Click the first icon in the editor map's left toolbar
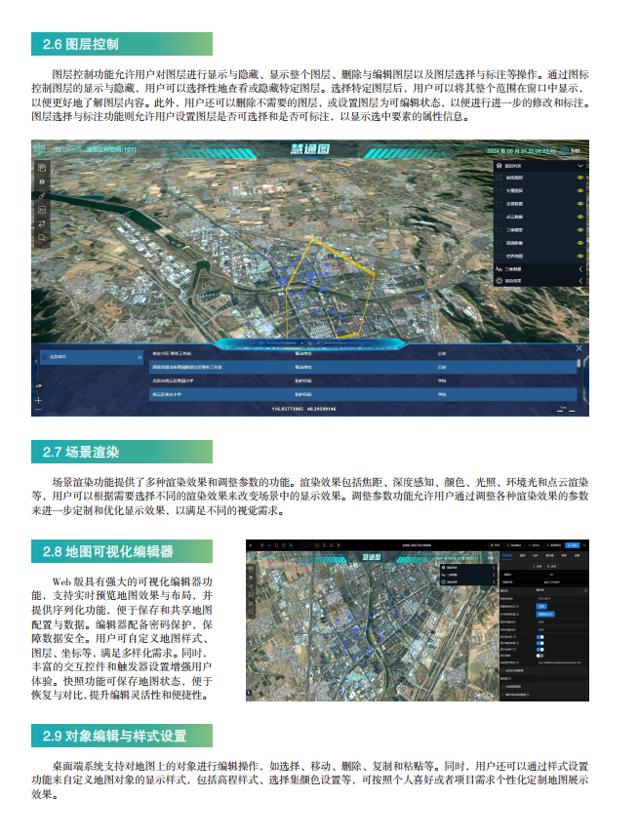 click(251, 570)
